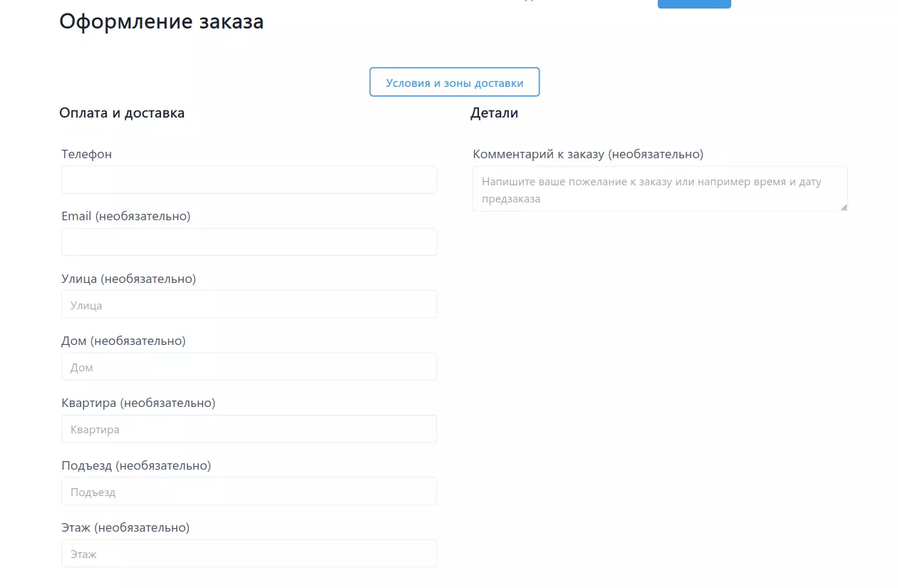Click the Дом input box
The height and width of the screenshot is (588, 898).
249,367
